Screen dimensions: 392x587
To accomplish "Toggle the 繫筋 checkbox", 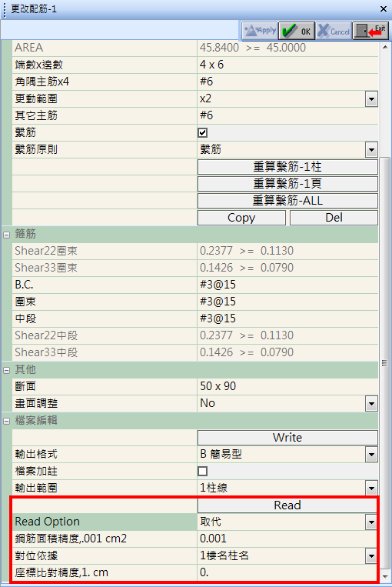I will [x=202, y=132].
